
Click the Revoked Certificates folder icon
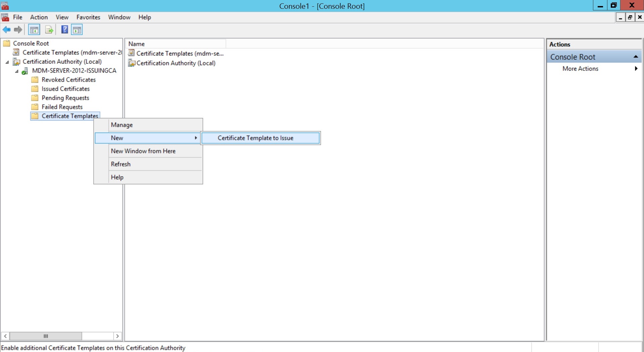click(35, 80)
